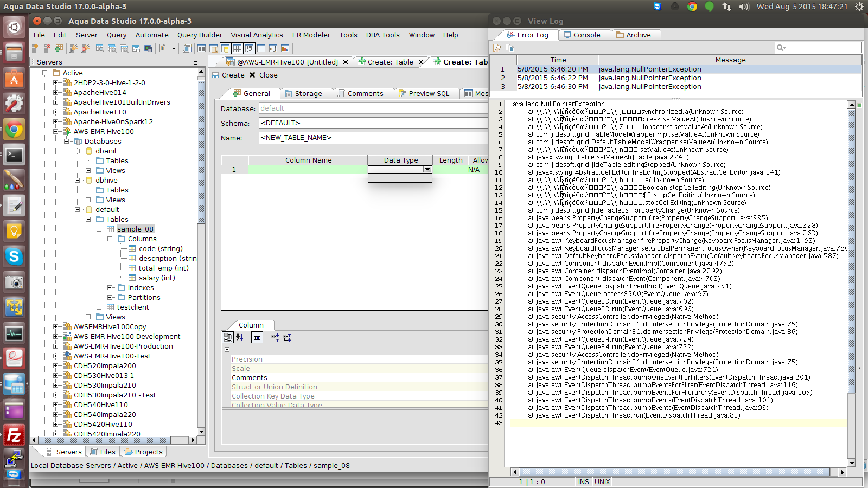Viewport: 868px width, 488px height.
Task: Click the register server toolbar icon
Action: pos(35,48)
